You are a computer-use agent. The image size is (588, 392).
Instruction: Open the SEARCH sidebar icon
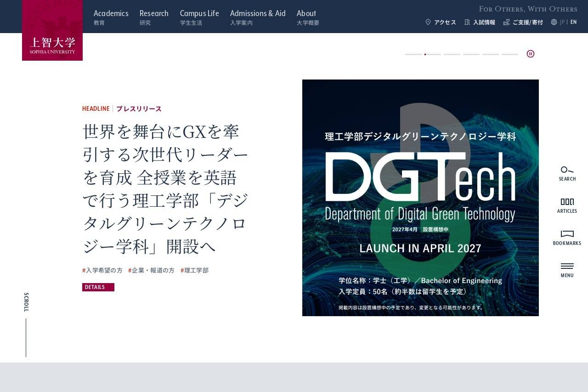coord(567,174)
